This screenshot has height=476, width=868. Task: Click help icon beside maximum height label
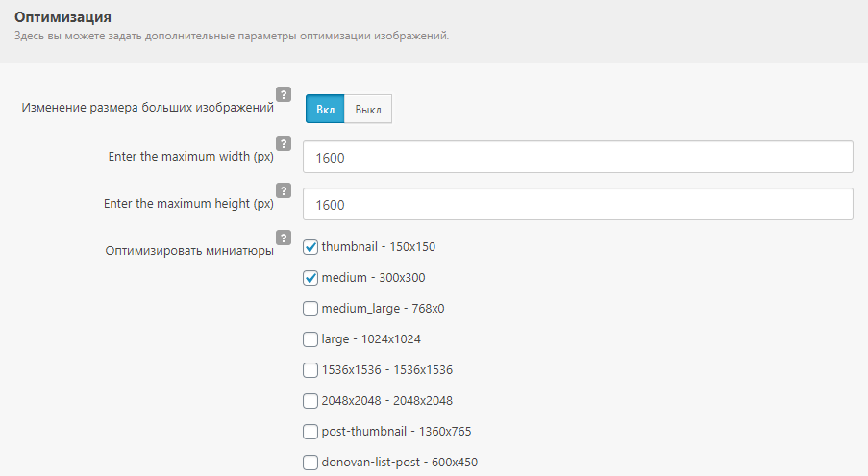(284, 190)
